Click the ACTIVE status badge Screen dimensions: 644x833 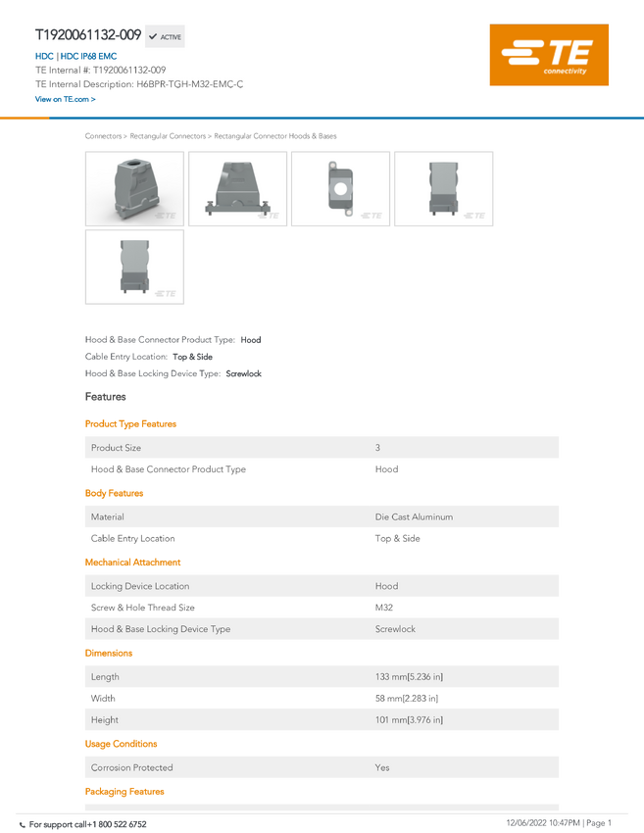[x=165, y=36]
